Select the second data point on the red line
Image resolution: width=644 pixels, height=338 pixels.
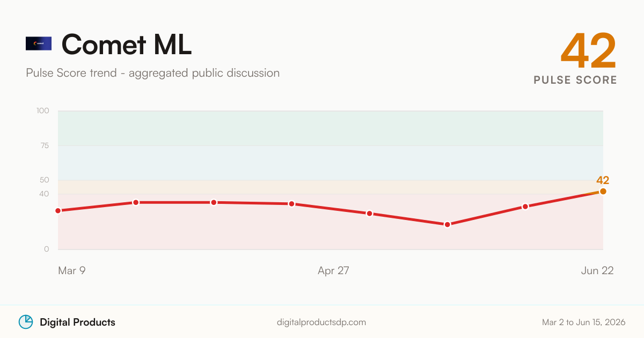coord(136,202)
